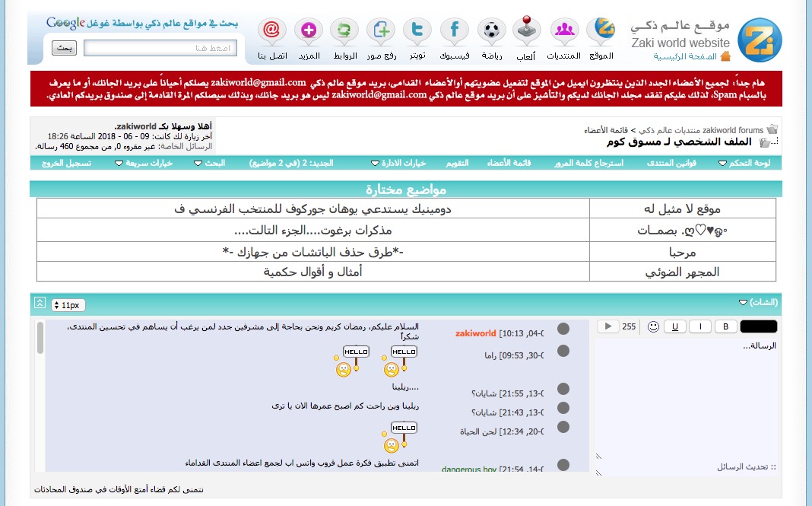The width and height of the screenshot is (812, 506).
Task: Click لحن الحياة username in the chat
Action: pos(478,432)
